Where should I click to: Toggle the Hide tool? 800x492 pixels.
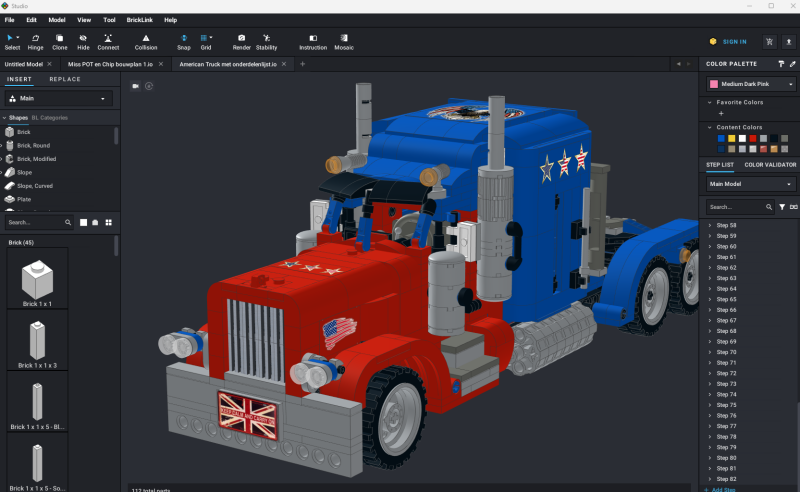83,41
